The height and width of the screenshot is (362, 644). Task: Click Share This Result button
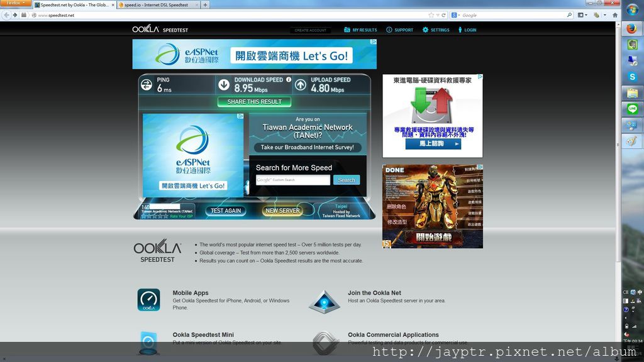[254, 102]
